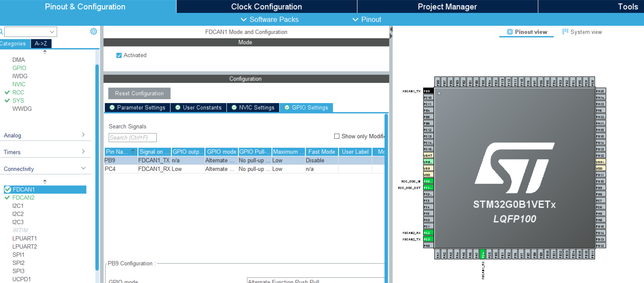Switch to System view

point(582,32)
